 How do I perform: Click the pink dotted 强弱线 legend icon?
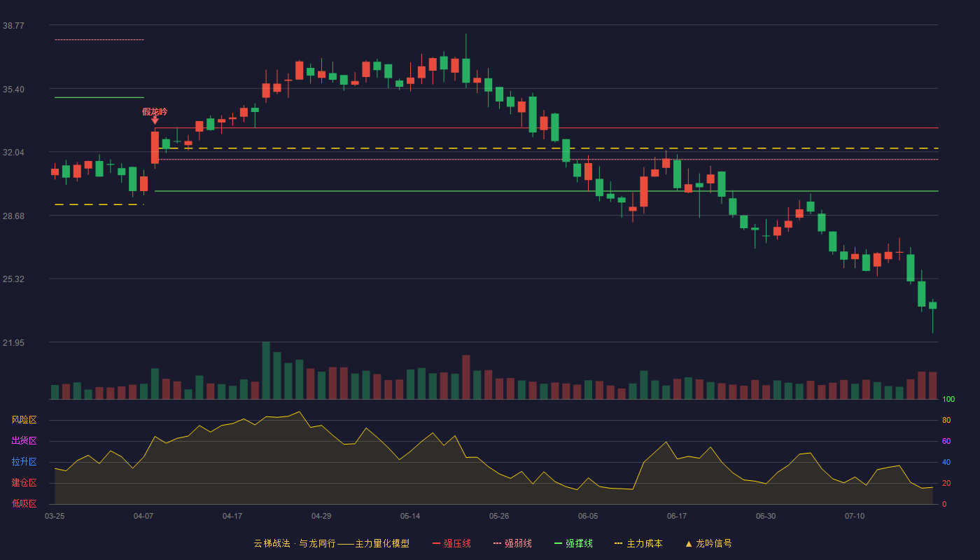497,543
